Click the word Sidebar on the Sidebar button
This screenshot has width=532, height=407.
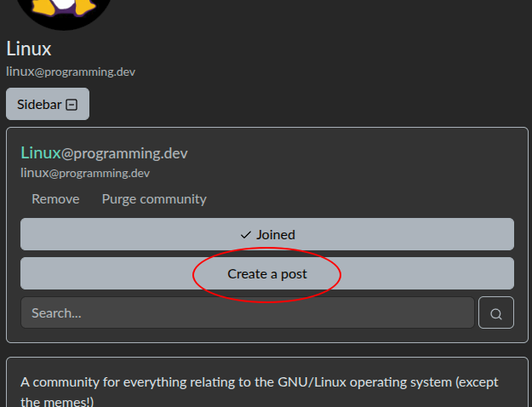[39, 105]
